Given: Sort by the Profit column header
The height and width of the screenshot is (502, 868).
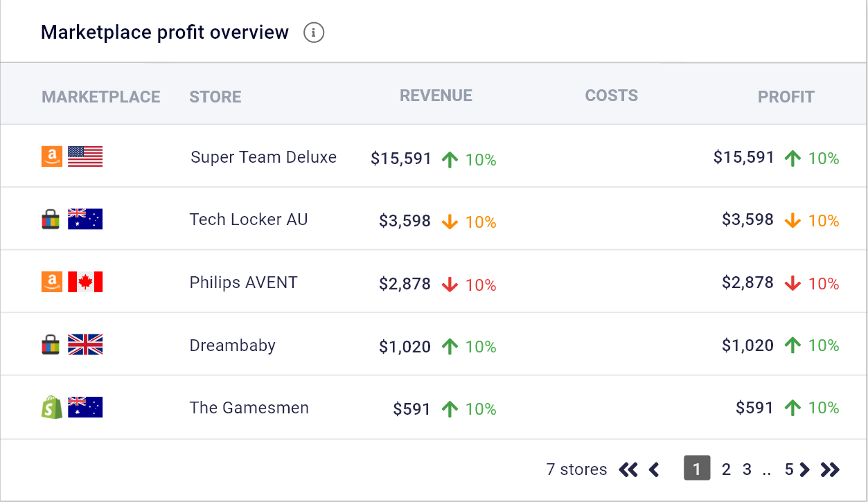Looking at the screenshot, I should pos(786,97).
